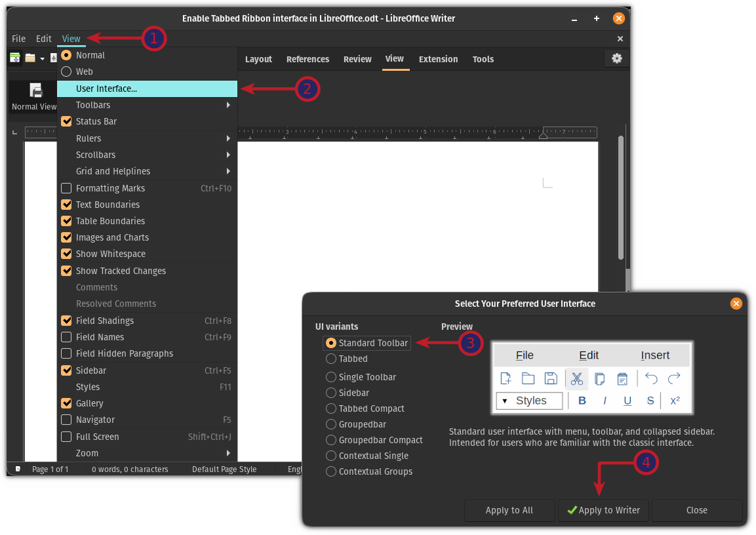Viewport: 756px width, 535px height.
Task: Apply Bold formatting in the preview toolbar
Action: (582, 400)
